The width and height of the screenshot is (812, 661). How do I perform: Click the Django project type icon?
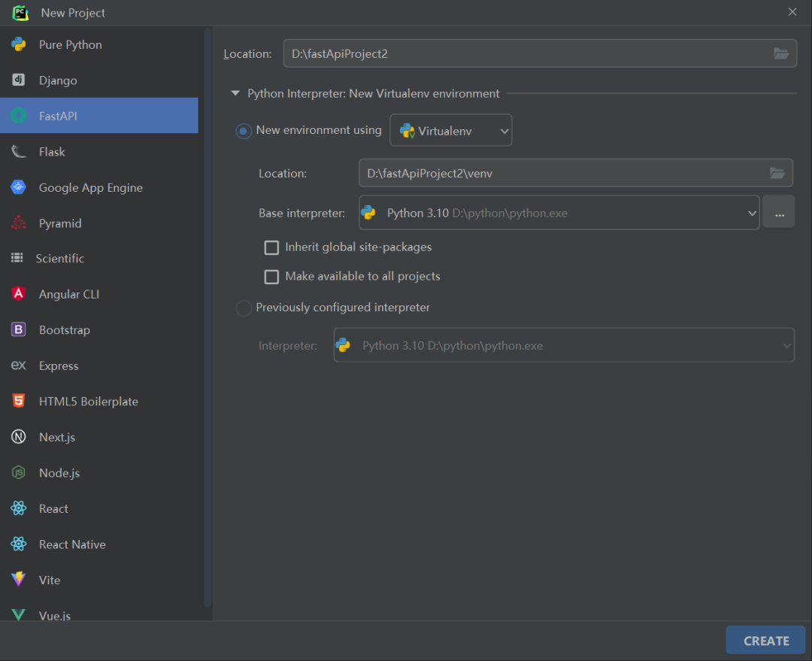[x=19, y=80]
